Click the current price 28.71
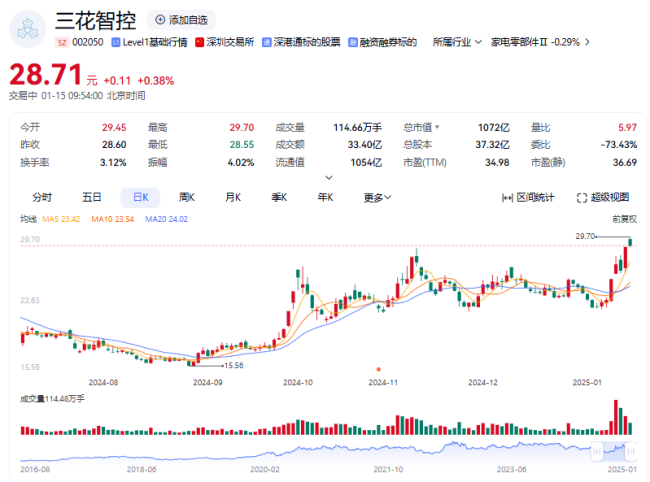This screenshot has width=650, height=482. coord(46,75)
